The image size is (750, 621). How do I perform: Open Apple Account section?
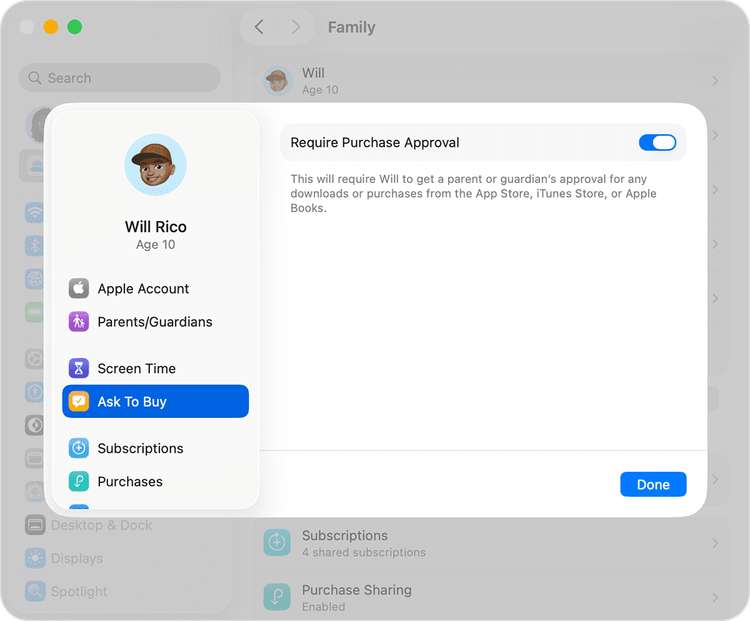click(143, 289)
